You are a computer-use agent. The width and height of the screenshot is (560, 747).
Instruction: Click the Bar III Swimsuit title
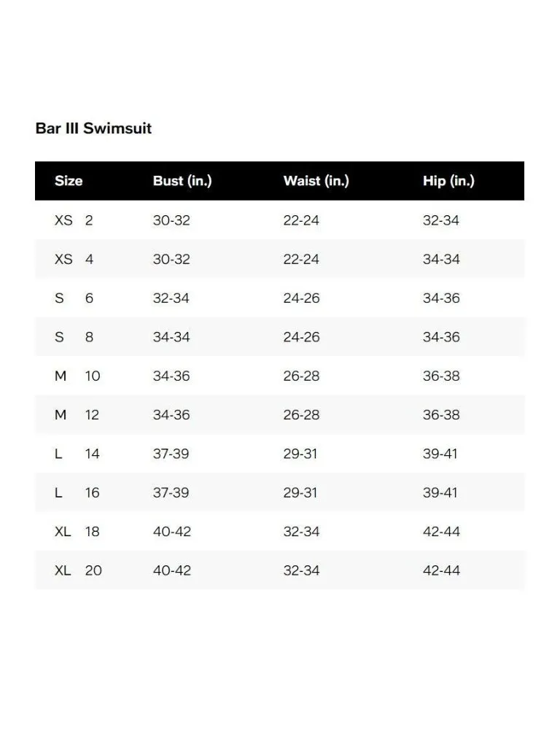(x=93, y=128)
